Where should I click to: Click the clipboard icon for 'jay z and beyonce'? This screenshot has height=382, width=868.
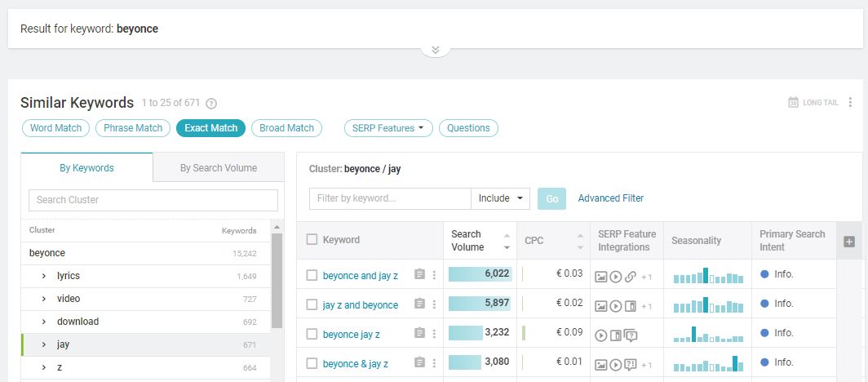pos(419,304)
